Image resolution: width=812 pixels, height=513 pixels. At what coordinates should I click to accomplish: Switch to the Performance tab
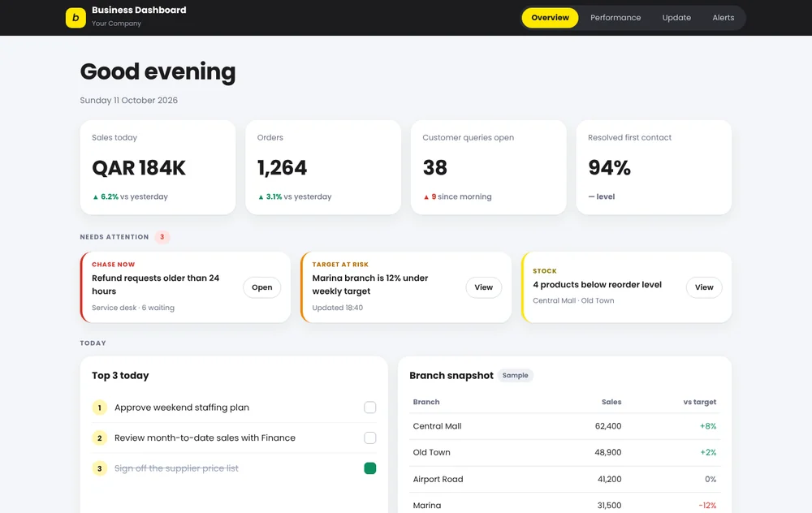615,18
